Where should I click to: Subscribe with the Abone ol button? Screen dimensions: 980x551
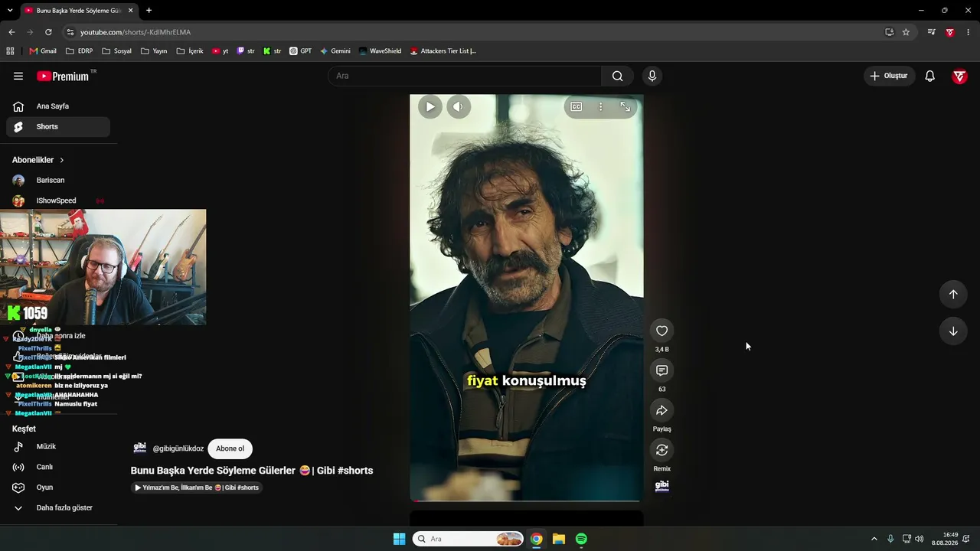(x=230, y=448)
